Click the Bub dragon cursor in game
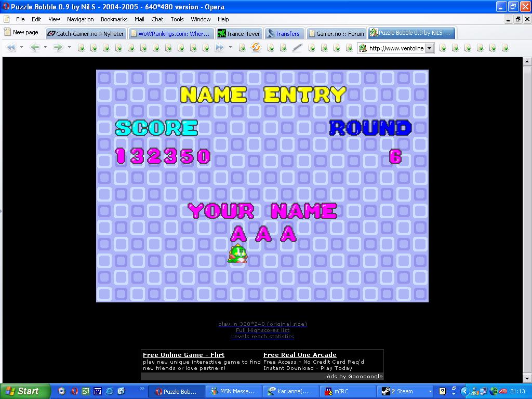This screenshot has width=532, height=399. click(x=237, y=254)
